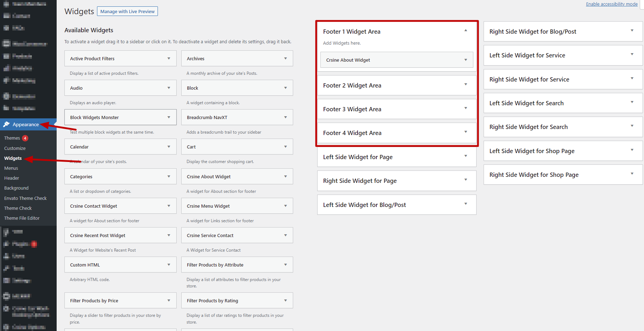644x331 pixels.
Task: Expand Left Side Widget for Blog/Post area
Action: click(x=466, y=204)
